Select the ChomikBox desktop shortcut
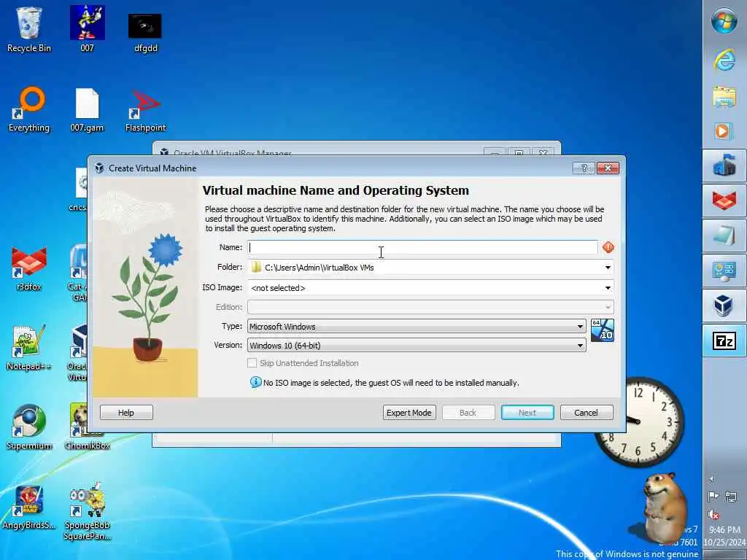747x560 pixels. point(88,427)
